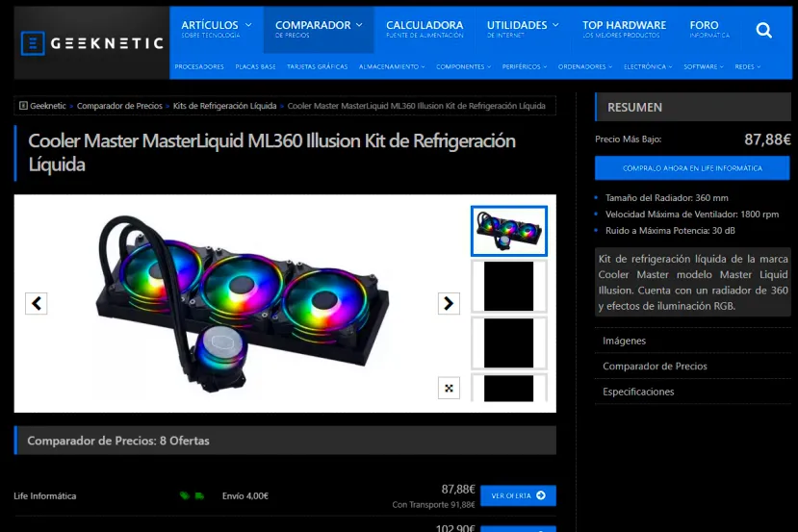This screenshot has width=798, height=532.
Task: Expand the Artículos dropdown menu
Action: pyautogui.click(x=216, y=29)
